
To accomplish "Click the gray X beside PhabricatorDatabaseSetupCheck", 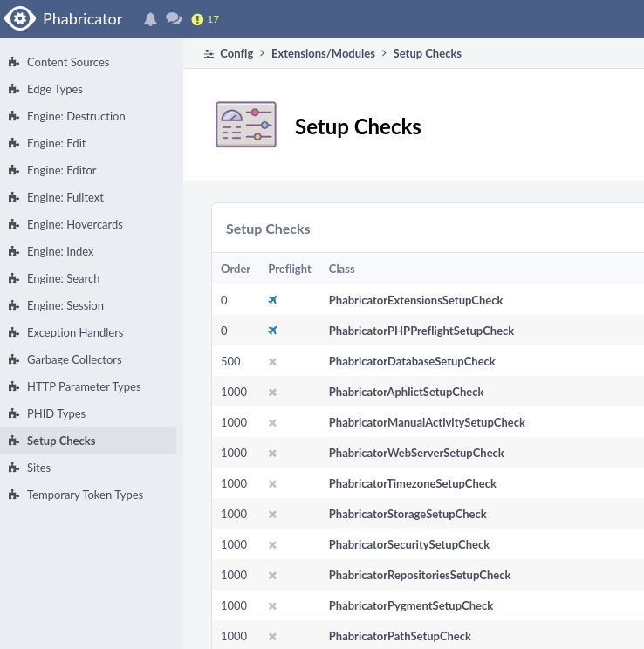I will [x=272, y=361].
